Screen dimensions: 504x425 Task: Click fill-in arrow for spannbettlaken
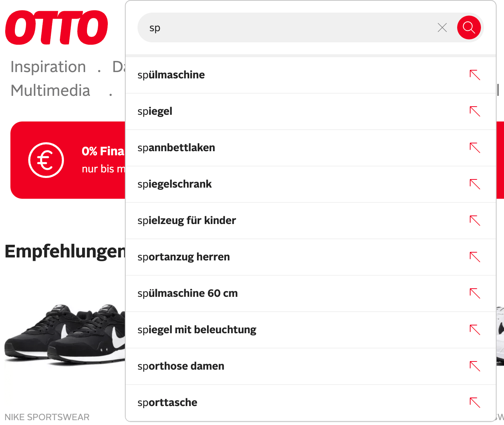[x=475, y=147]
